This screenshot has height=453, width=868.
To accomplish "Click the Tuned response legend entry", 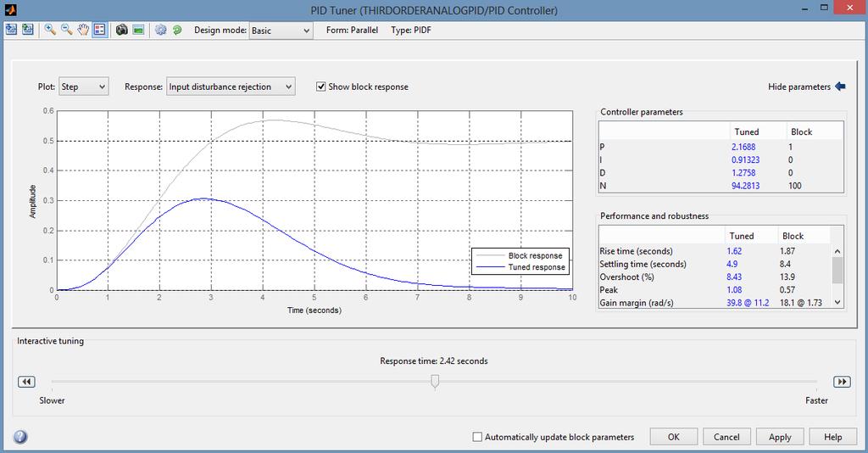I will (x=537, y=267).
